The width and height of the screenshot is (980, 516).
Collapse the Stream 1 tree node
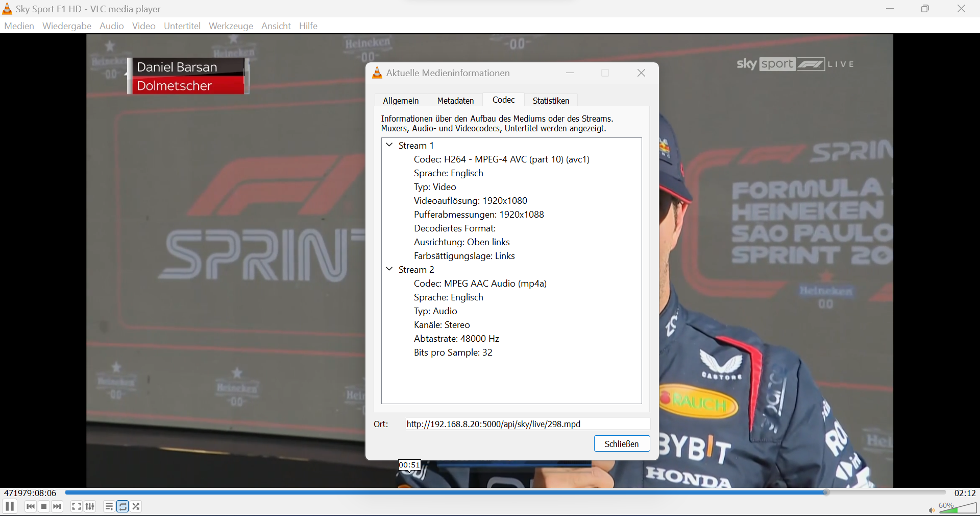pos(389,145)
